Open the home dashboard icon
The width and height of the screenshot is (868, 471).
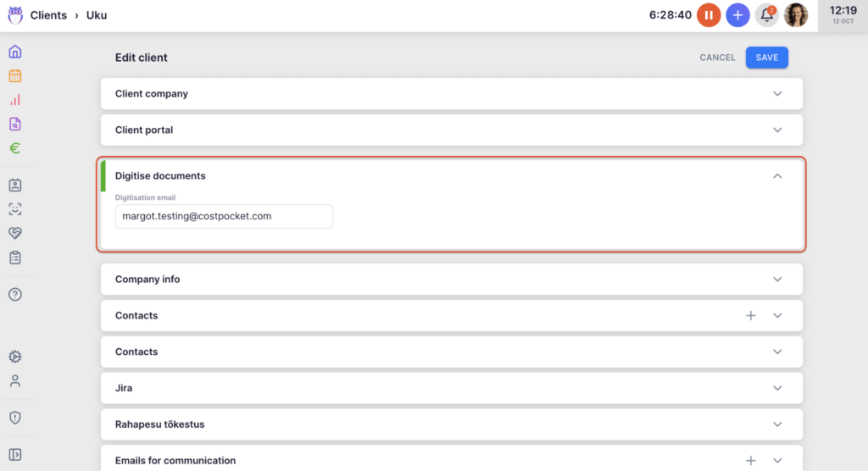(15, 52)
